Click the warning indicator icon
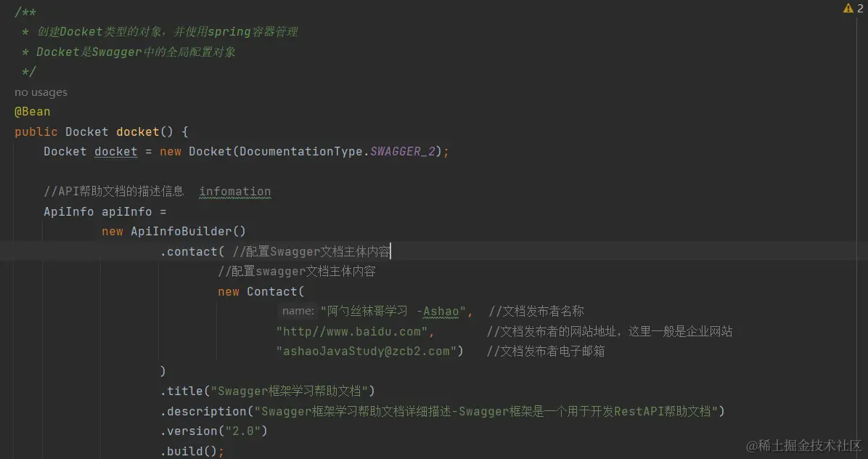This screenshot has height=459, width=868. (x=848, y=8)
